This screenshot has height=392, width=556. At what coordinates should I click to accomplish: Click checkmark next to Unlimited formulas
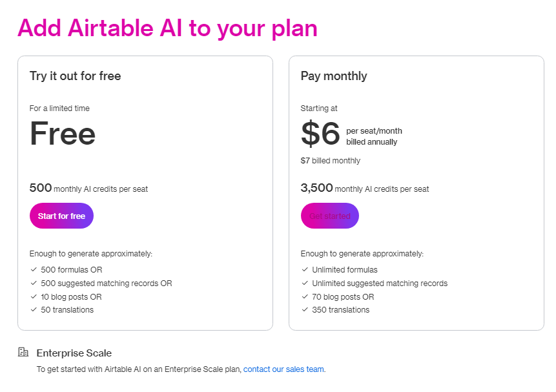305,270
